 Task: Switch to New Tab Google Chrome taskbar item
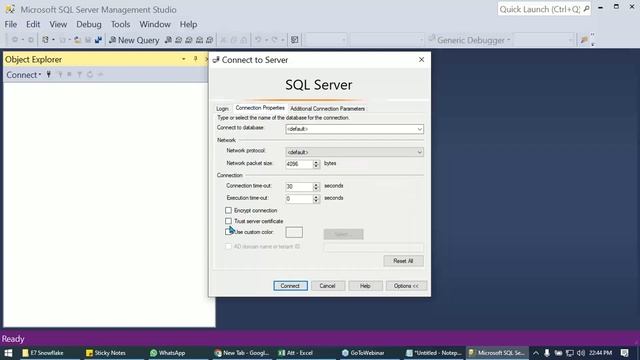click(242, 353)
